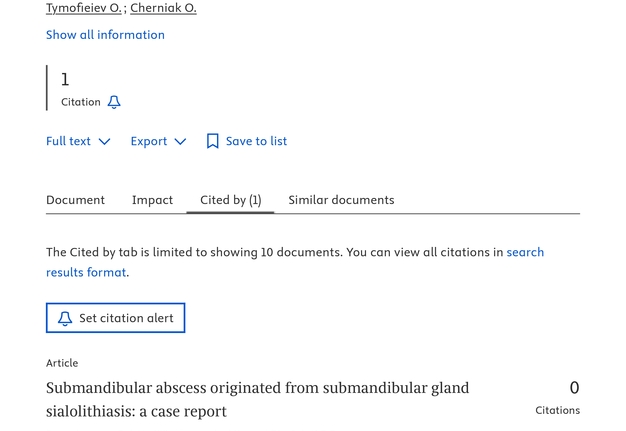
Task: Open the Export dropdown menu
Action: click(x=158, y=141)
